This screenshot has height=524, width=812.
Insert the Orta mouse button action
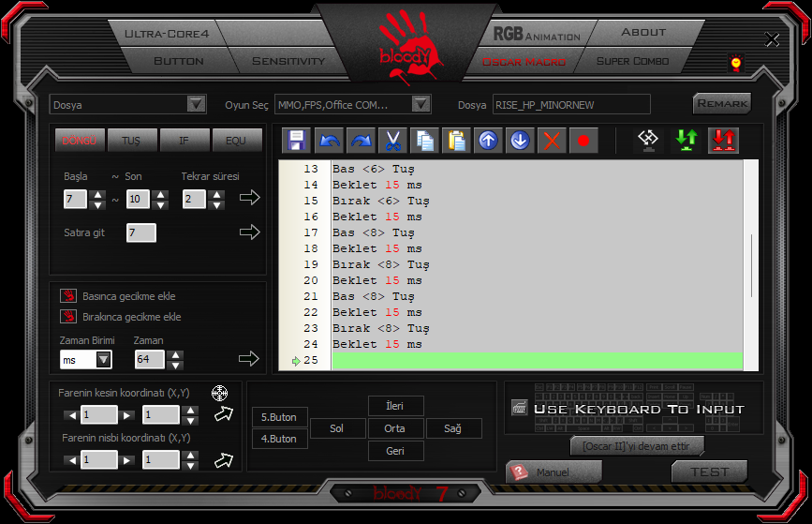pyautogui.click(x=395, y=428)
